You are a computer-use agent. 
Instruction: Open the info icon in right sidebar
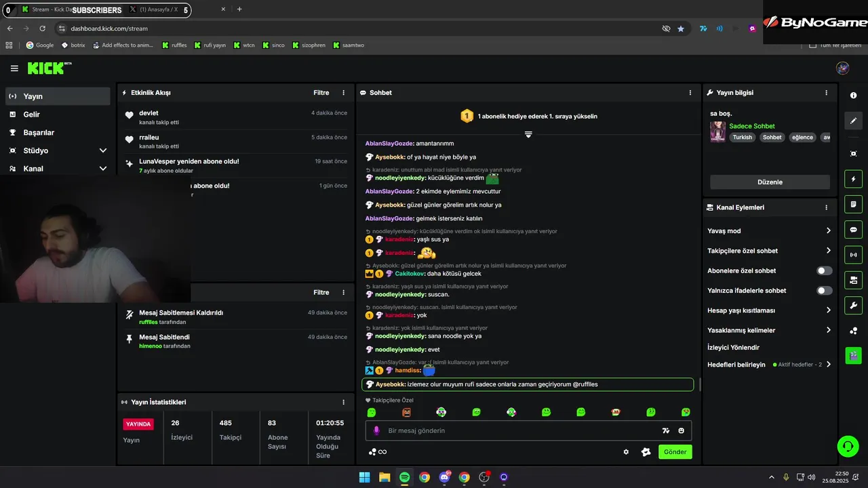pos(854,96)
